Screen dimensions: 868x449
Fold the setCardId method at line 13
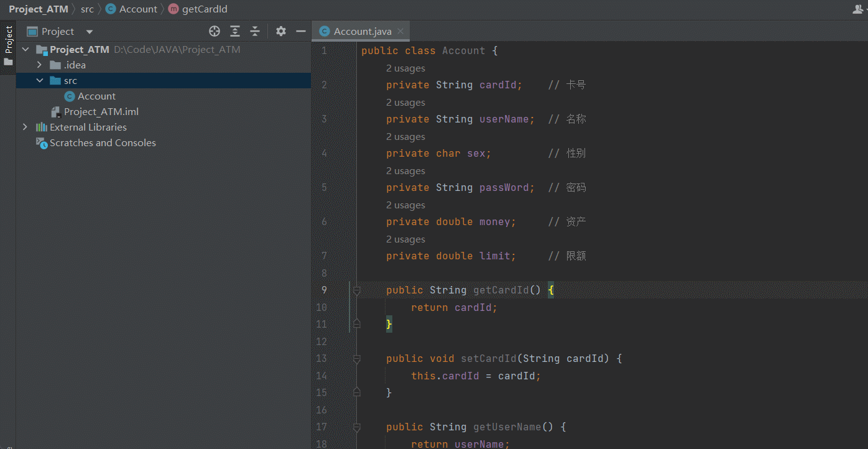pos(357,358)
